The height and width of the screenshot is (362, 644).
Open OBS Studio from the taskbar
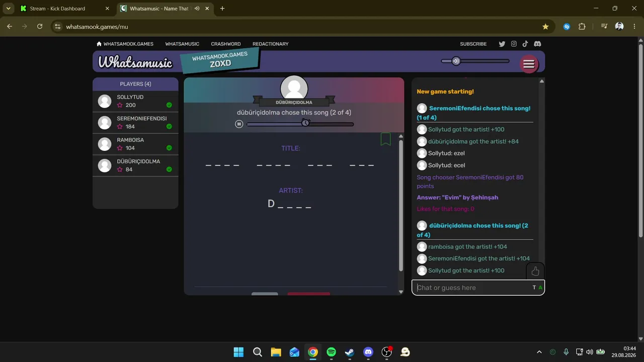(386, 352)
